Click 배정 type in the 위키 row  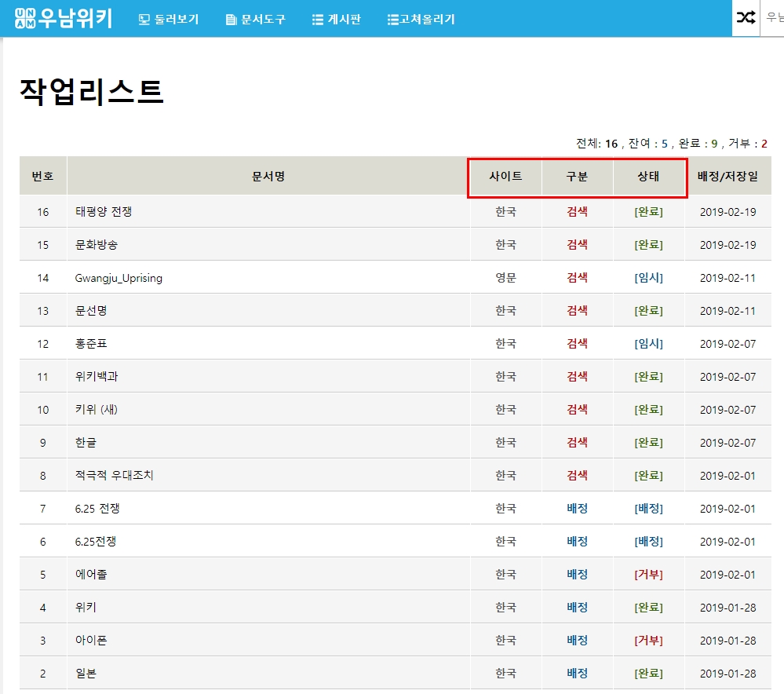point(577,608)
